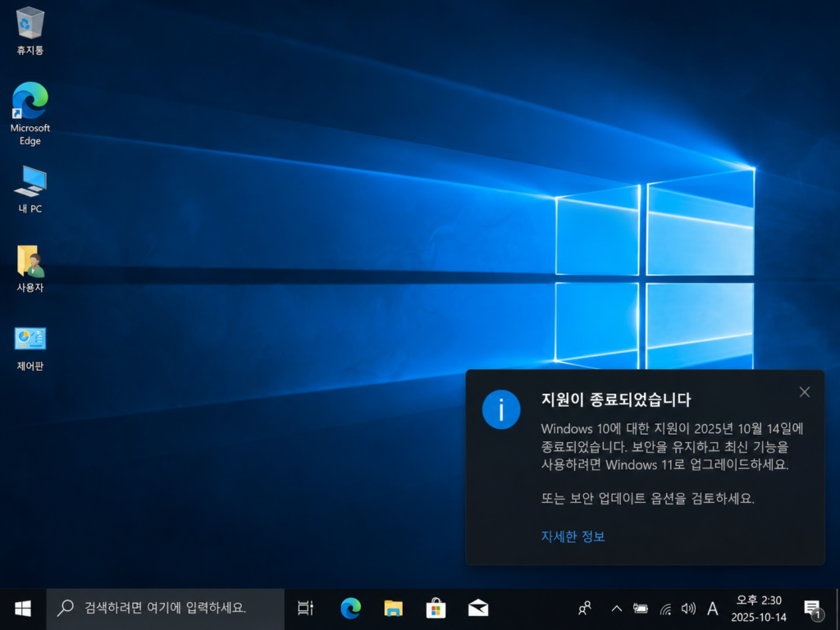Launch Microsoft Edge from the taskbar

point(350,609)
